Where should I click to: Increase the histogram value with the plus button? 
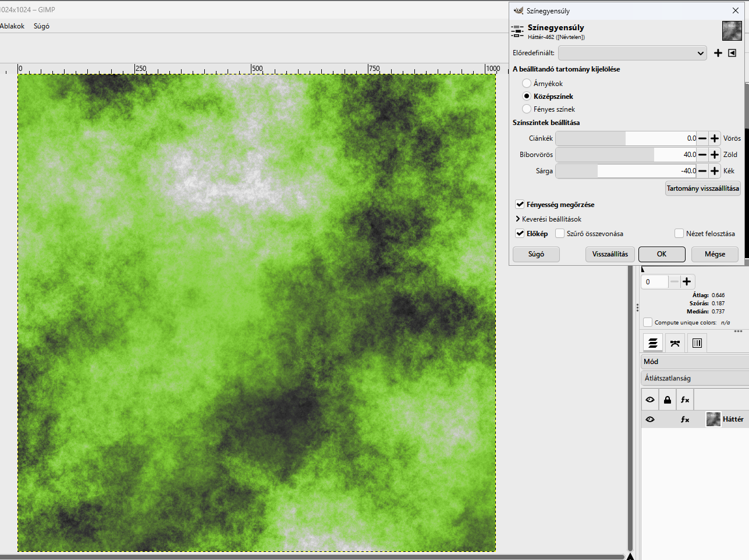(x=687, y=281)
